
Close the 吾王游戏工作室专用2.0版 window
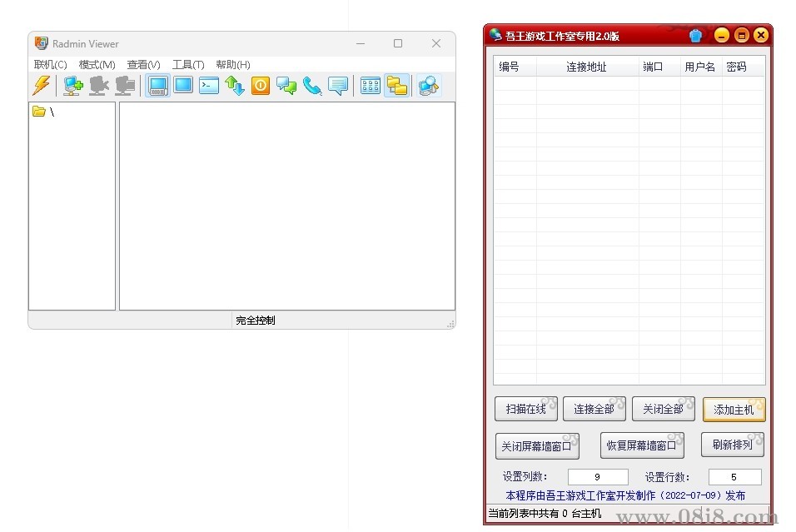pyautogui.click(x=760, y=35)
